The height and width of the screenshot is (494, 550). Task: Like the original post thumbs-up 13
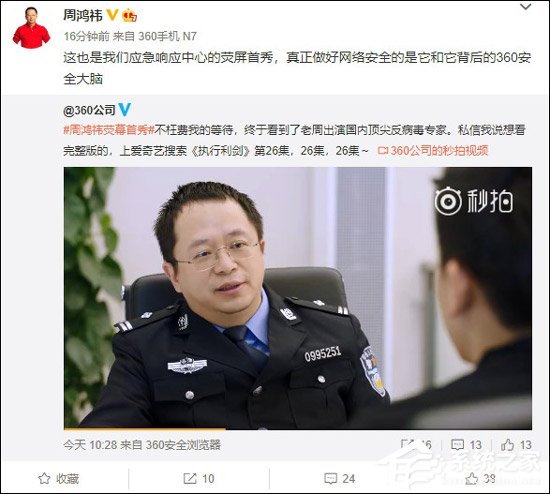pos(516,445)
